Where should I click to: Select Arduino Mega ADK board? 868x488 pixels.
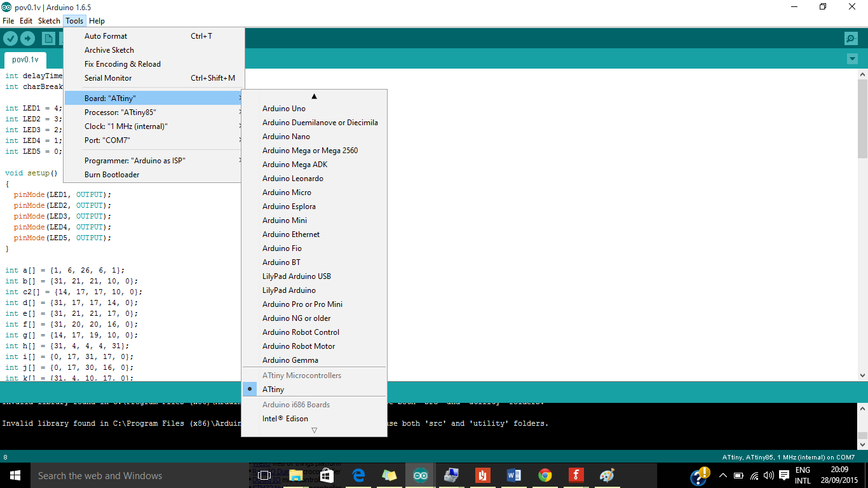pos(314,165)
